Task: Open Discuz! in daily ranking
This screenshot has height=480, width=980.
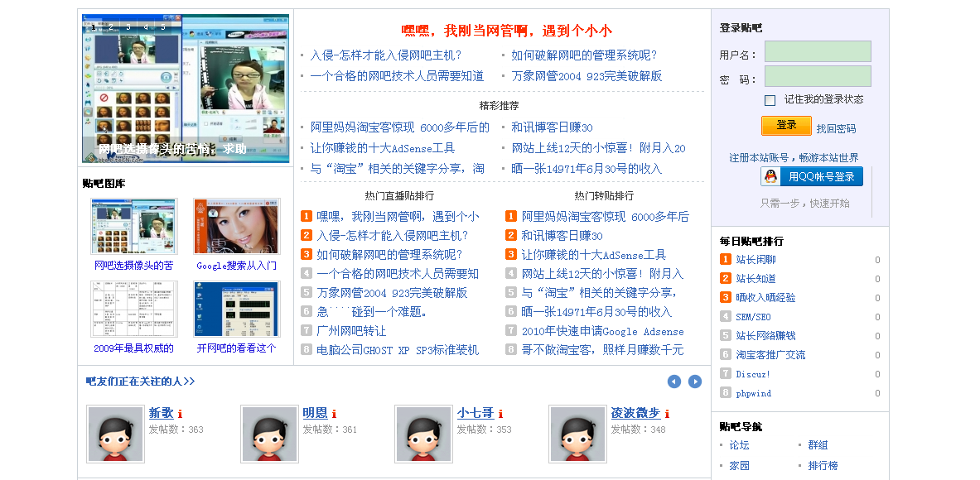Action: tap(753, 375)
